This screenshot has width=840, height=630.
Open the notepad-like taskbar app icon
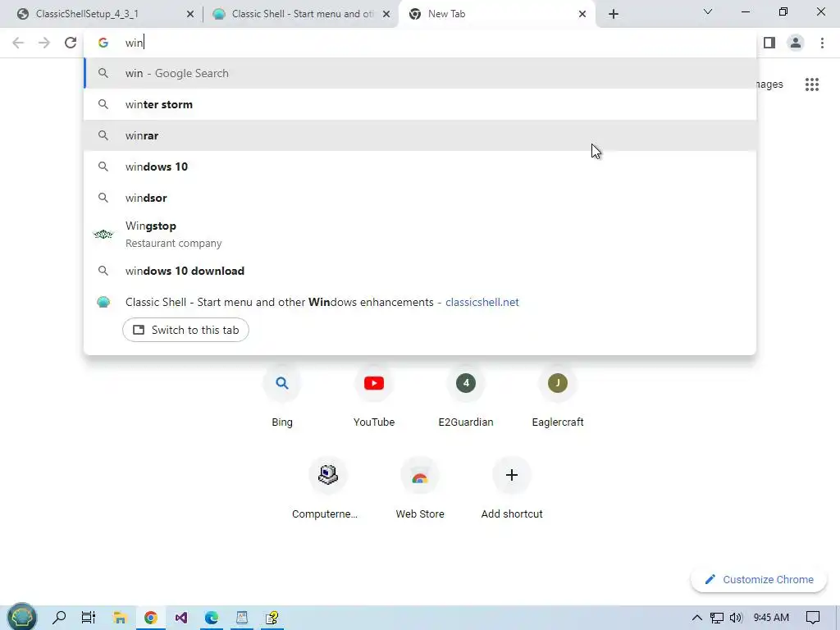tap(242, 618)
